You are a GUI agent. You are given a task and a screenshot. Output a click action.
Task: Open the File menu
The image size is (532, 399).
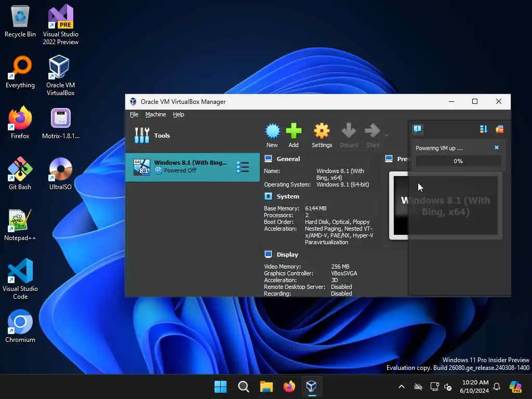pyautogui.click(x=134, y=114)
